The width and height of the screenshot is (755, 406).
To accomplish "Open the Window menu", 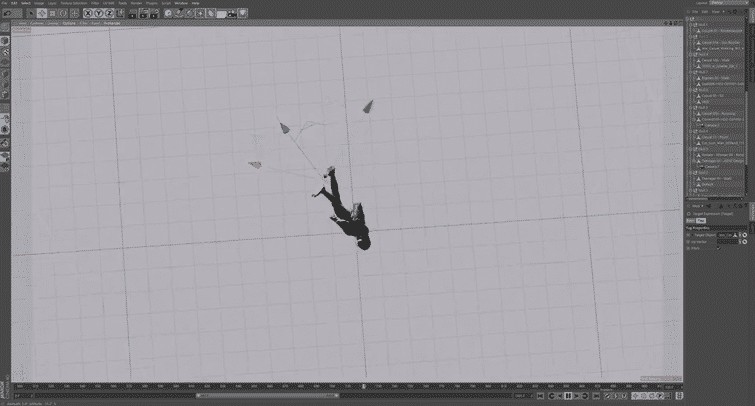I will click(181, 3).
